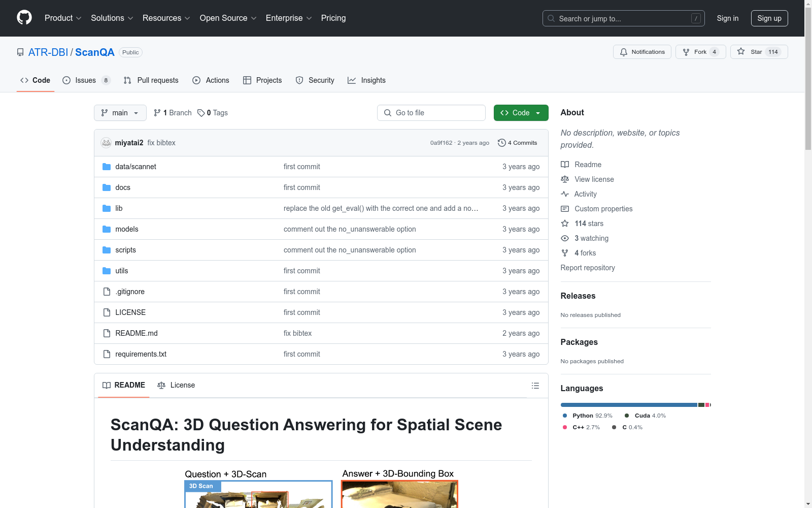Click the Notifications bell button
Viewport: 812px width, 508px height.
pos(642,52)
